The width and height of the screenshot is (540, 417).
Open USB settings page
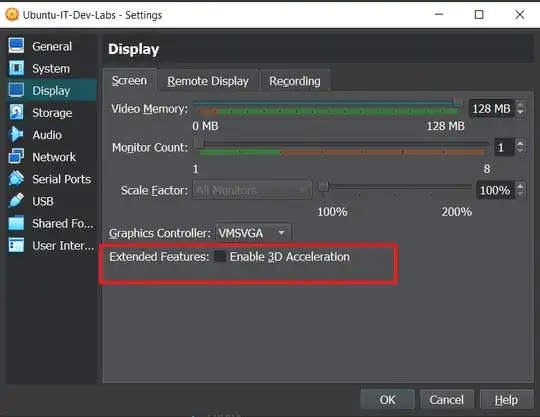51,201
